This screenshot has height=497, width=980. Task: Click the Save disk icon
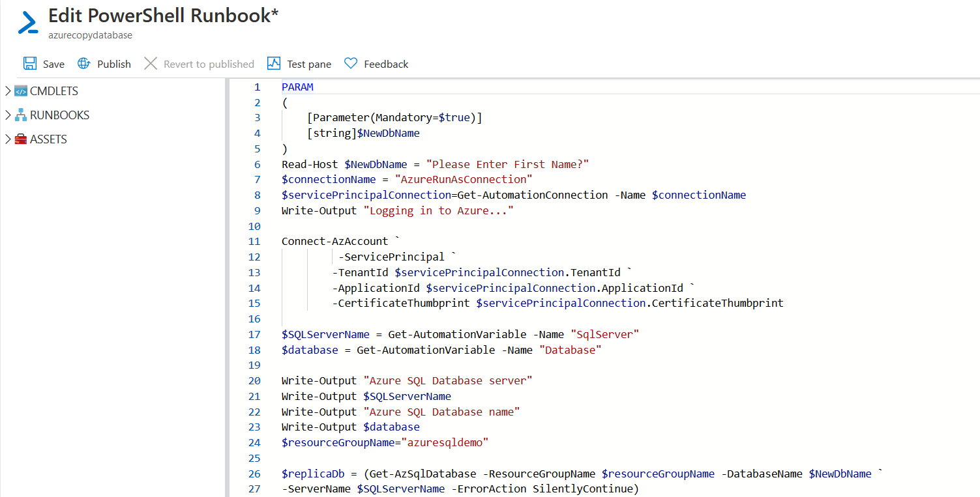click(30, 63)
